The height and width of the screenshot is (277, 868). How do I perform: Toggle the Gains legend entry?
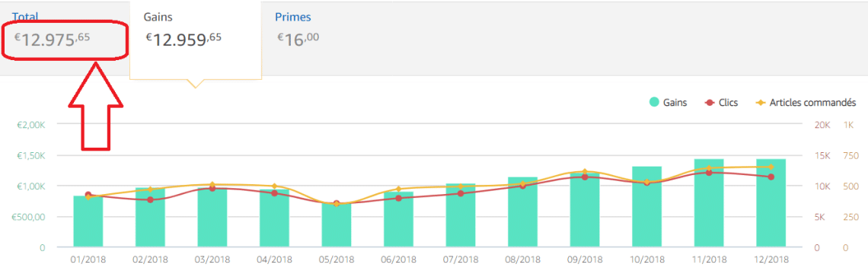point(669,102)
